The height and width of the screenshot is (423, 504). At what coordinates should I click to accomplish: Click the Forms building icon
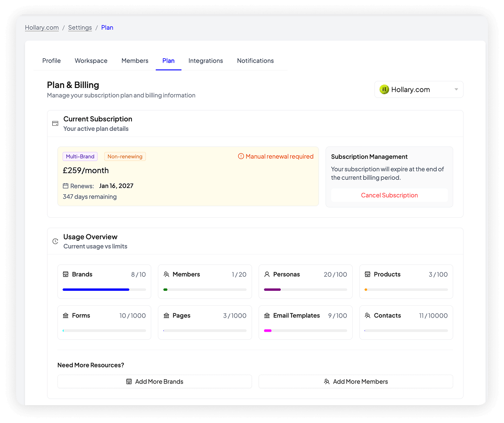tap(65, 316)
